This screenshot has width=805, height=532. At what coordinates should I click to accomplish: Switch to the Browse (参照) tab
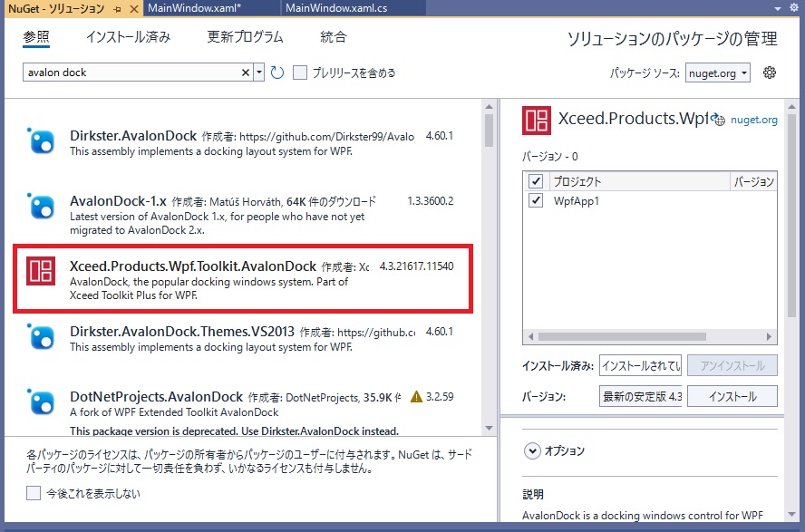36,37
